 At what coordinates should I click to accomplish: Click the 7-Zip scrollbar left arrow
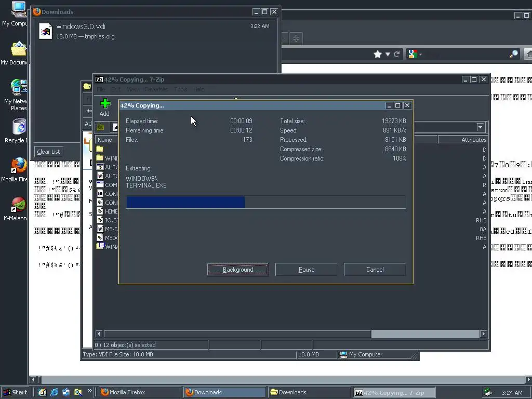coord(99,334)
